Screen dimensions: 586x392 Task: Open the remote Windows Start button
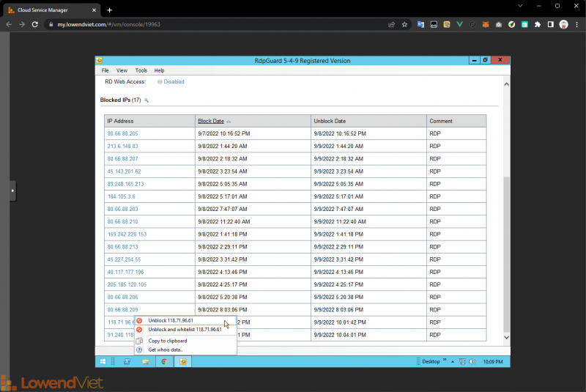click(x=103, y=361)
